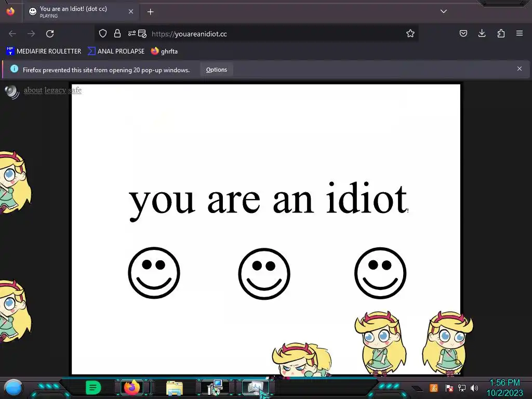Select the 'You are an Idiot! (dot cc)' tab

(81, 11)
